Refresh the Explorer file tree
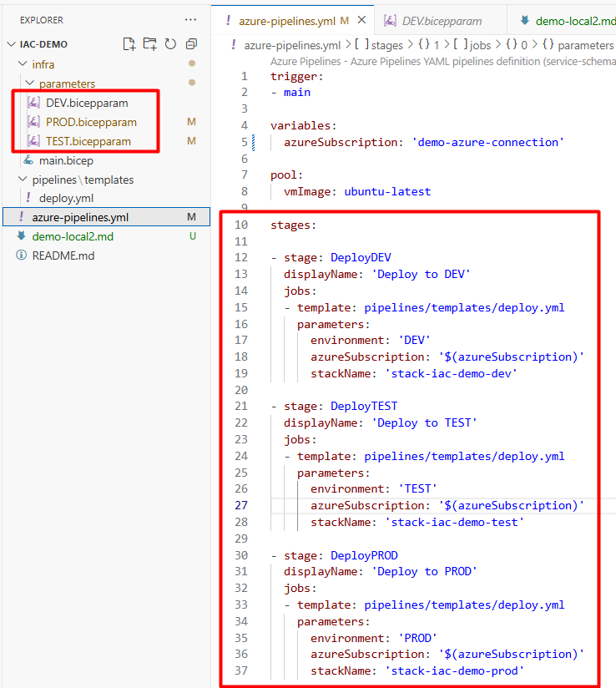 (x=170, y=44)
